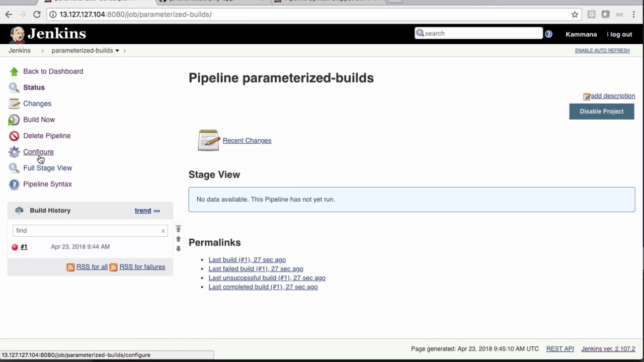Open Full Stage View from sidebar
This screenshot has height=362, width=644.
pos(47,168)
